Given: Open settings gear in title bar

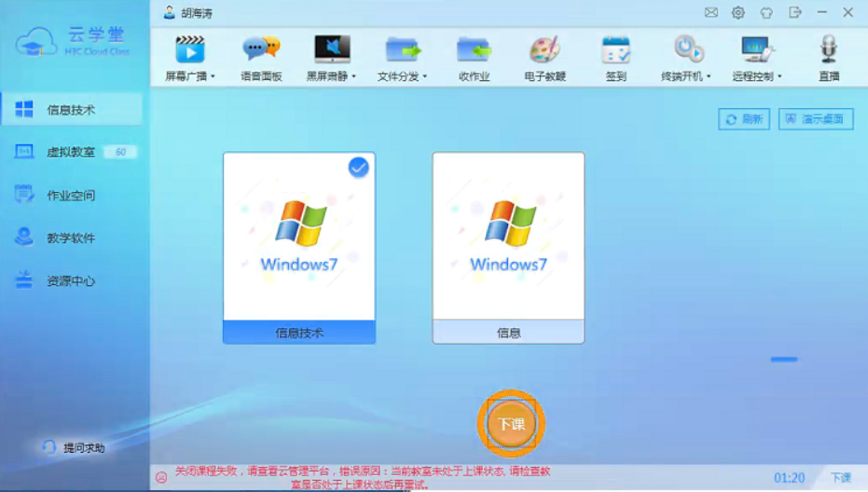Looking at the screenshot, I should point(737,12).
